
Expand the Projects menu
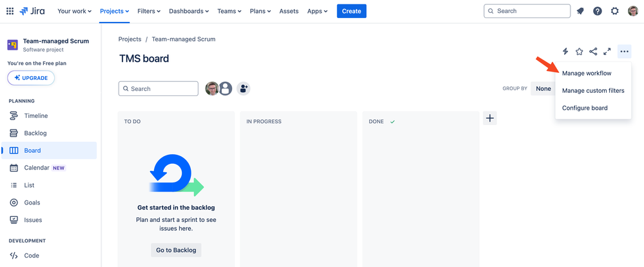(115, 11)
